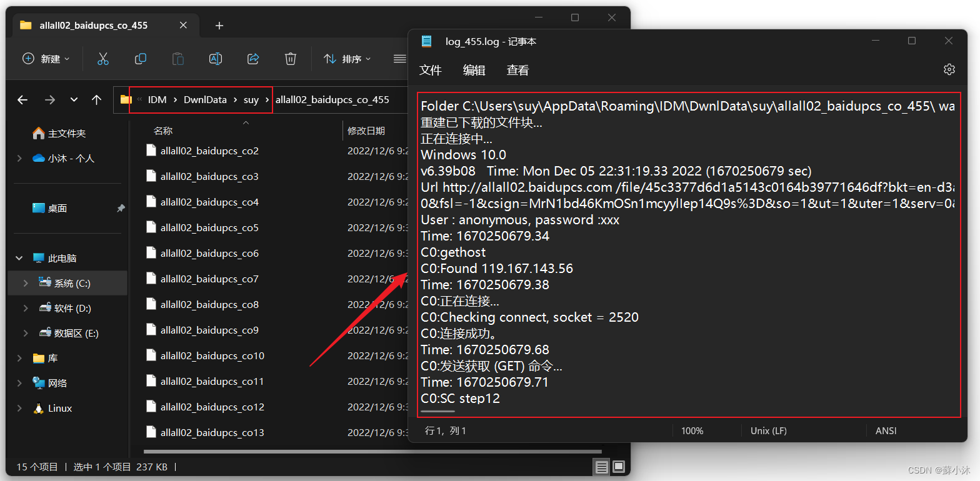This screenshot has height=481, width=980.
Task: Minimize the Notepad window
Action: [875, 41]
